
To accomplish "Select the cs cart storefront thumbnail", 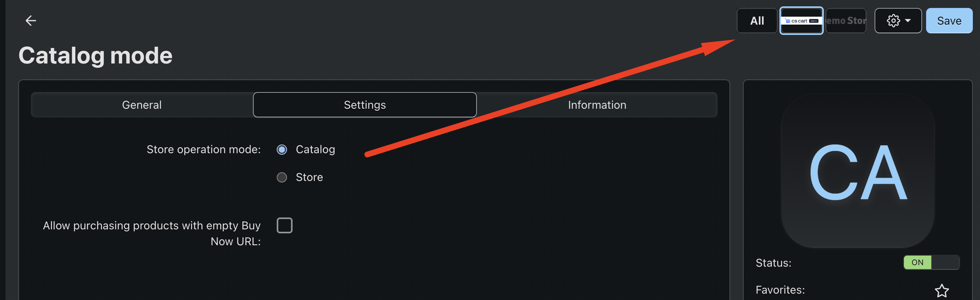I will point(801,21).
